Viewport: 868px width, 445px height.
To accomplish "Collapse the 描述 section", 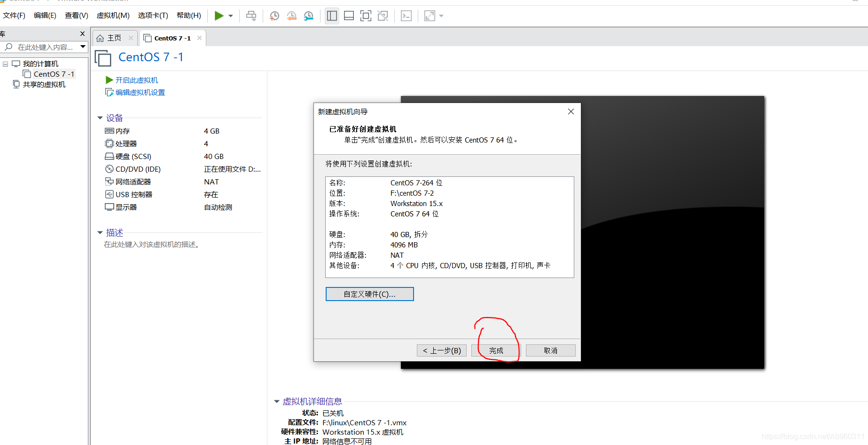I will point(100,233).
